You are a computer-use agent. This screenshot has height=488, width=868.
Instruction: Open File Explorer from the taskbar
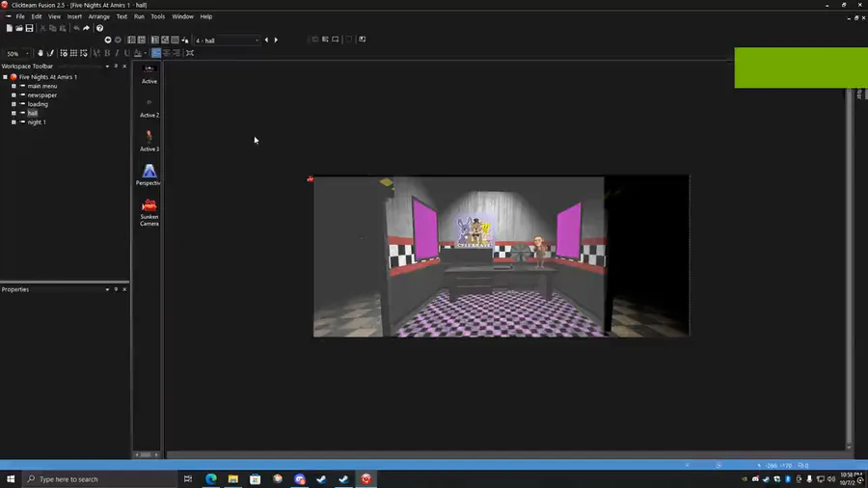tap(233, 479)
